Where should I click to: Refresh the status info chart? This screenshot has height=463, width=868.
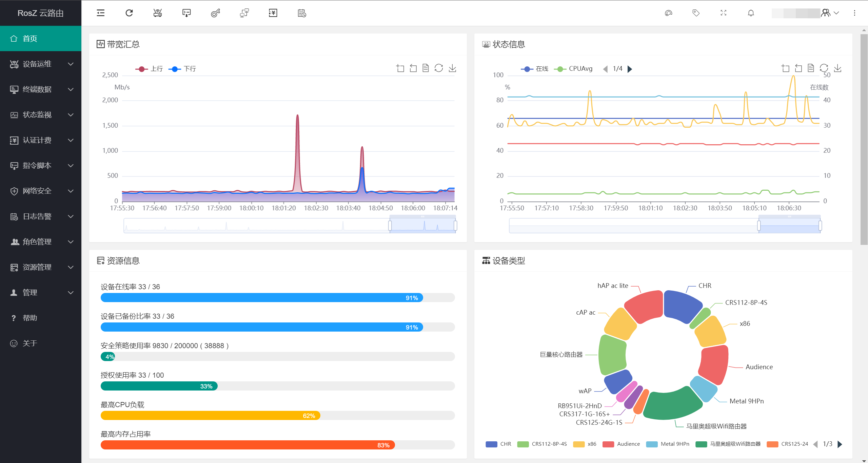pyautogui.click(x=824, y=68)
